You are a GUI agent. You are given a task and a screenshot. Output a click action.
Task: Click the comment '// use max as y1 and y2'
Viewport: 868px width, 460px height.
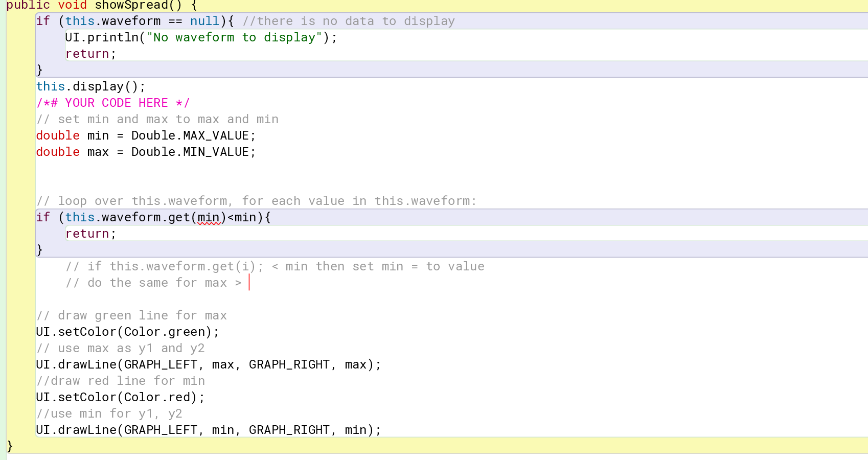pyautogui.click(x=120, y=348)
